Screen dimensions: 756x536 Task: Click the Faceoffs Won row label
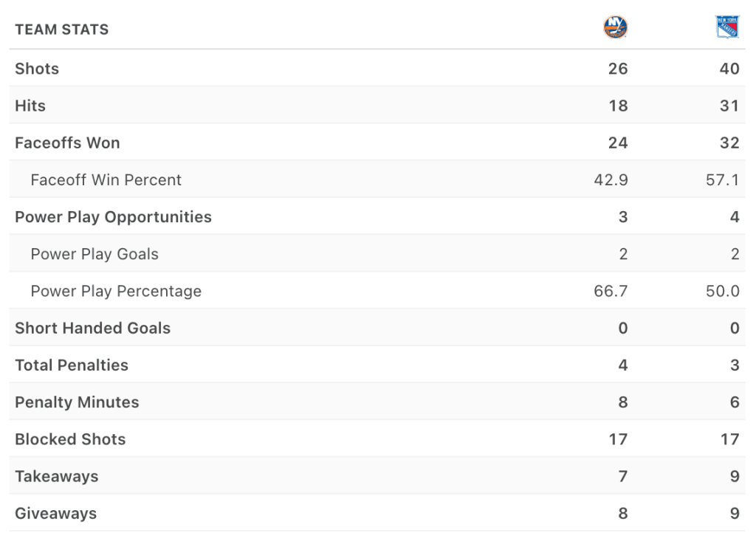coord(67,142)
